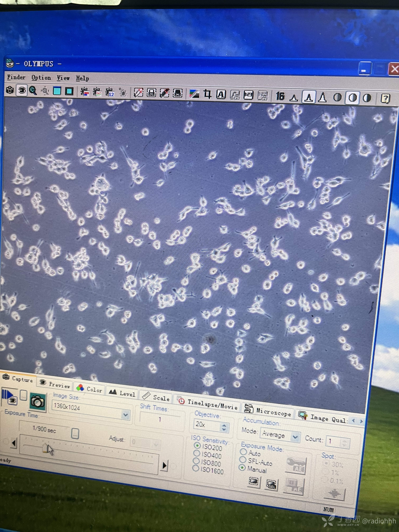The image size is (399, 532).
Task: Switch to the Color tab
Action: click(89, 389)
